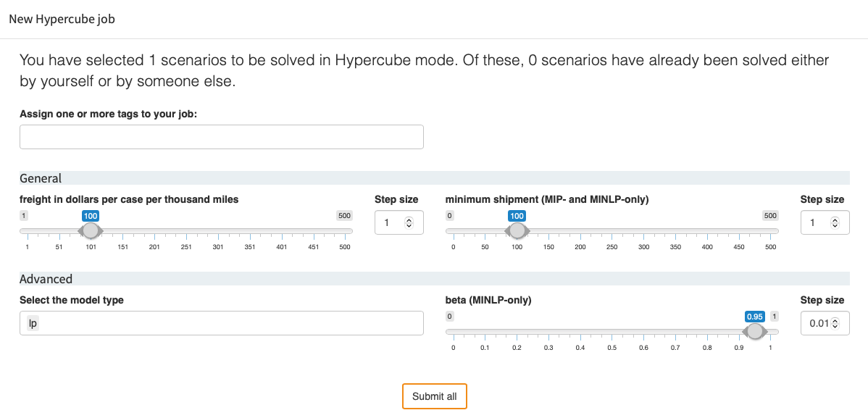868x418 pixels.
Task: Select the freight slider handle at 100
Action: (91, 230)
